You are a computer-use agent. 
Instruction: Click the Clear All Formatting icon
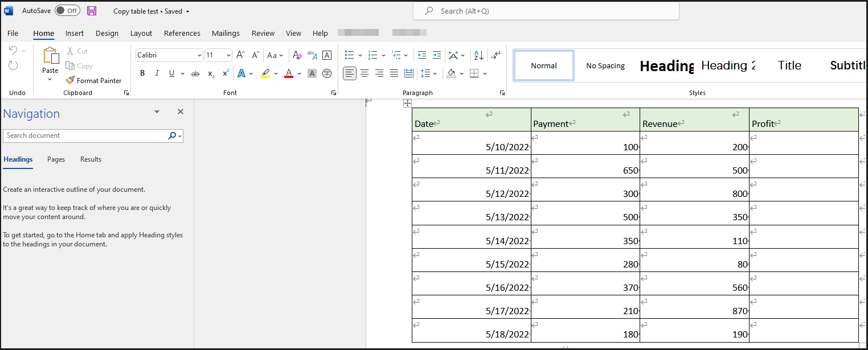tap(297, 55)
